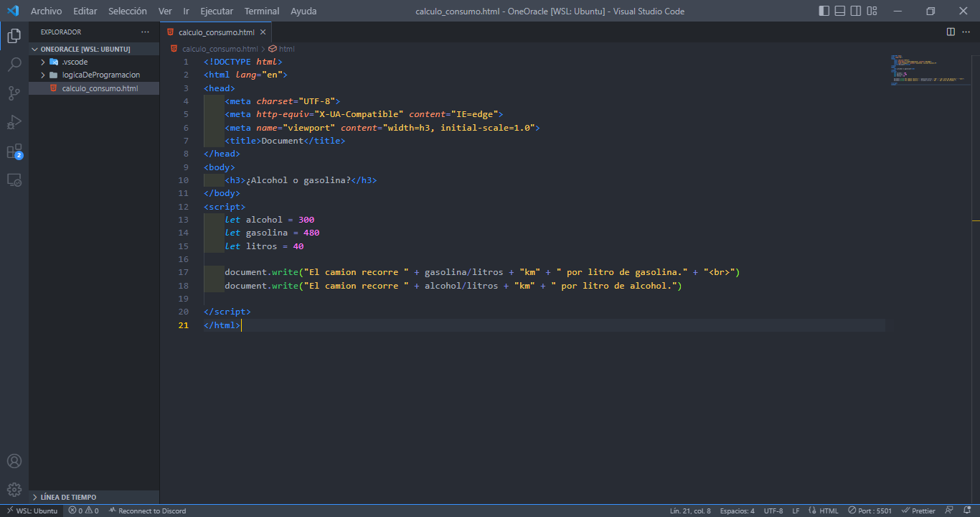Image resolution: width=980 pixels, height=517 pixels.
Task: Click the value 300 on line 13
Action: point(306,220)
